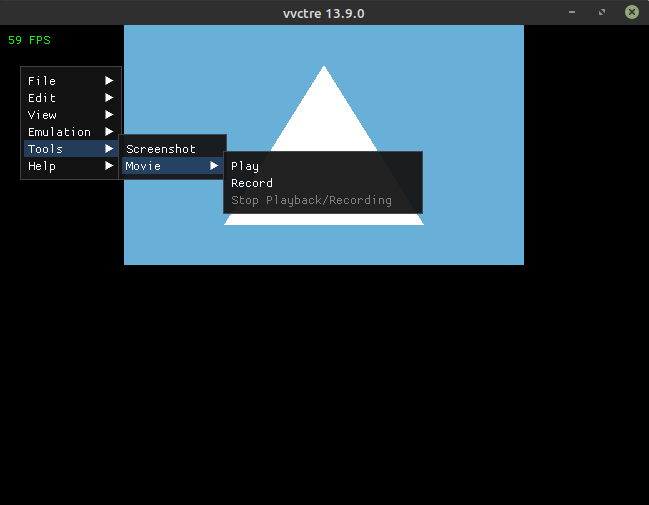
Task: Open the Edit menu
Action: (x=70, y=98)
